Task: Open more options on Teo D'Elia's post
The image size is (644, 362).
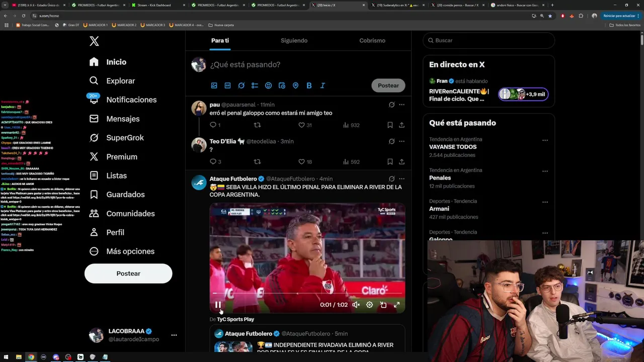Action: (x=401, y=141)
